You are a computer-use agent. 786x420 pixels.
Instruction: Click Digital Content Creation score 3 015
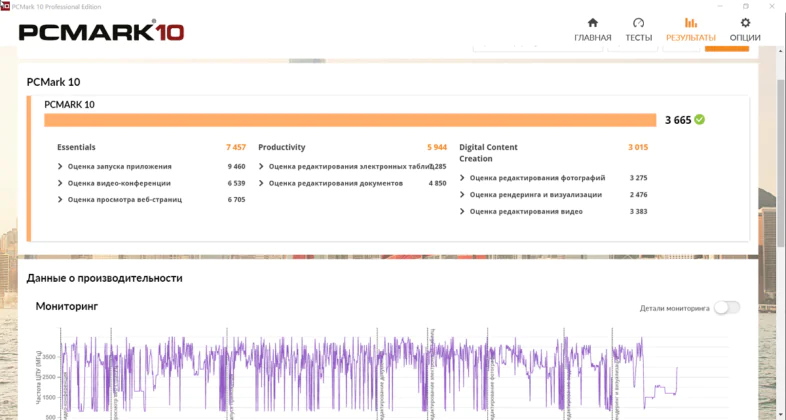[x=638, y=147]
